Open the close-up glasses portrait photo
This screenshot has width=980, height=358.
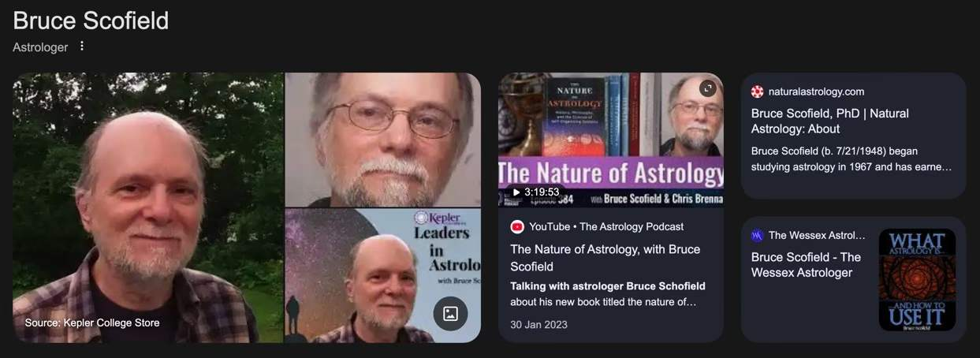(x=382, y=140)
